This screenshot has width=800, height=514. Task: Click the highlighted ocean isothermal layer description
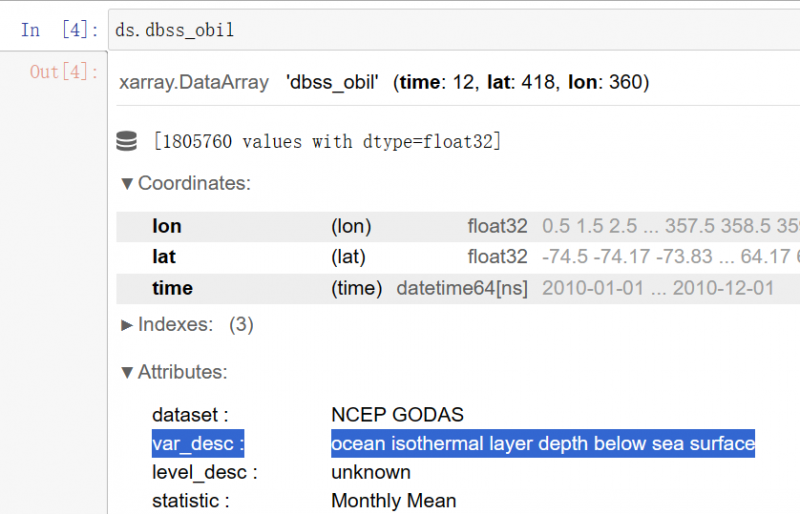(543, 443)
